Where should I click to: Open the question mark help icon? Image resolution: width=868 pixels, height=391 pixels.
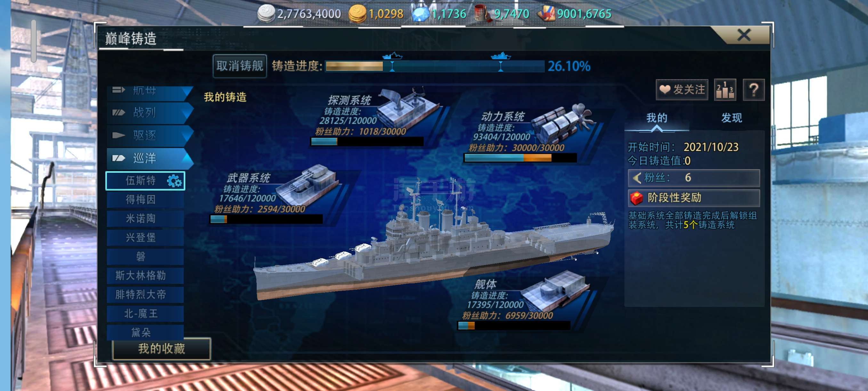(x=754, y=90)
